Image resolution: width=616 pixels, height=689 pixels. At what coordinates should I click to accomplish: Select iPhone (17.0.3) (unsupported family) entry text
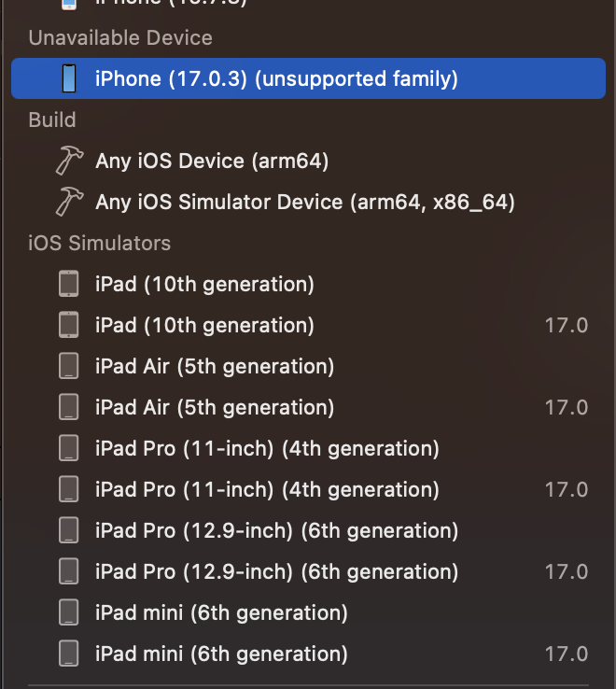click(277, 78)
